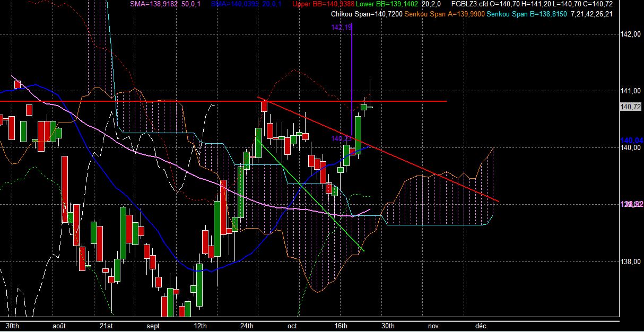Click the red Upper BB=140,9388 label
The height and width of the screenshot is (332, 644).
323,4
